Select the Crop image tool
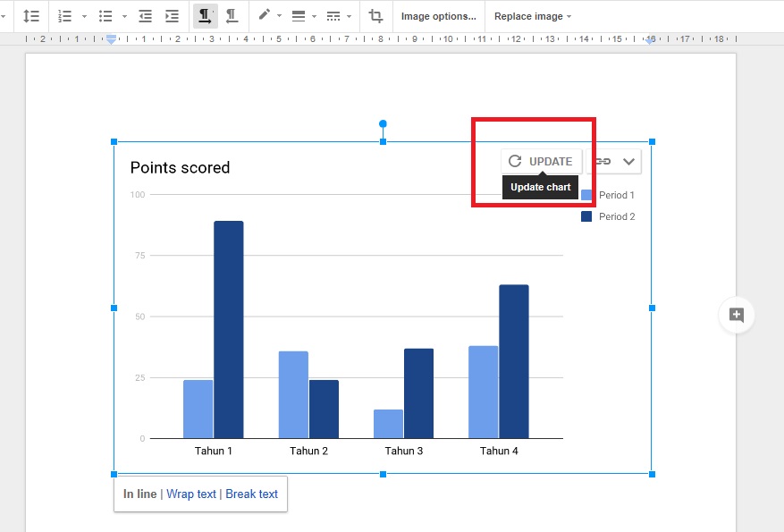Viewport: 784px width, 532px height. point(375,15)
